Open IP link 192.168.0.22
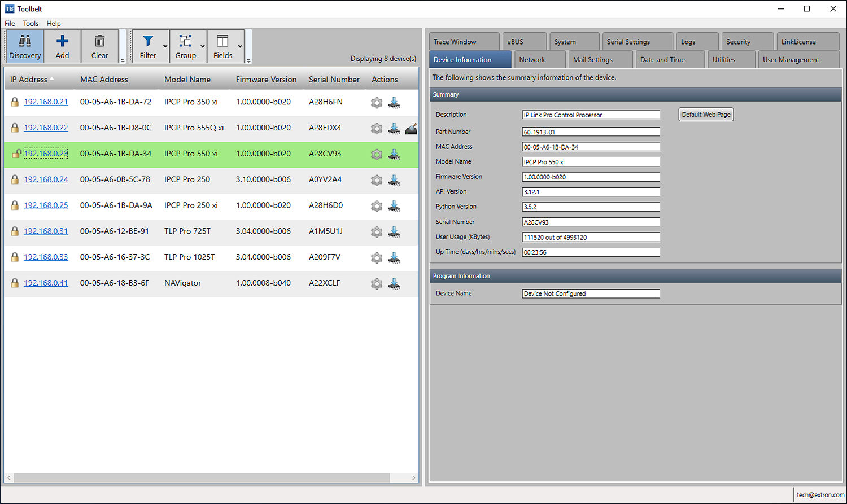Image resolution: width=847 pixels, height=504 pixels. coord(46,128)
